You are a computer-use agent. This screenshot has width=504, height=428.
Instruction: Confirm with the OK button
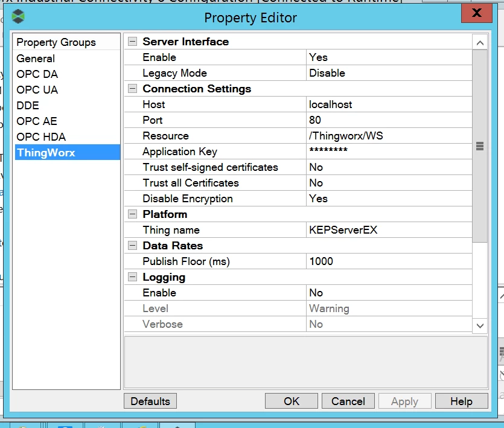[291, 401]
